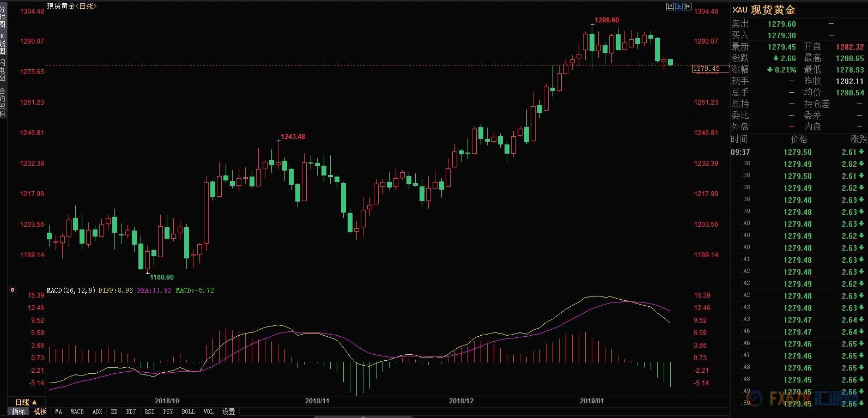This screenshot has width=868, height=418.
Task: Click the blue highlighted chart playback icon
Action: [678, 7]
